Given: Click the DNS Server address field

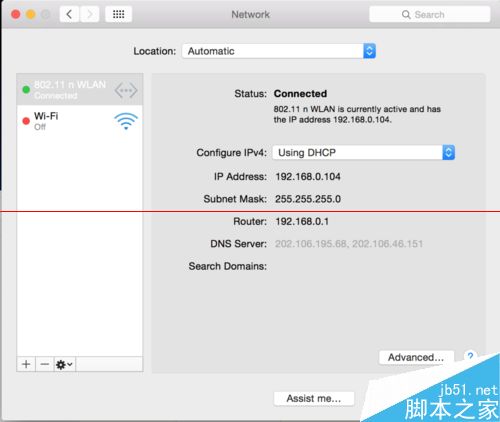Looking at the screenshot, I should tap(349, 244).
